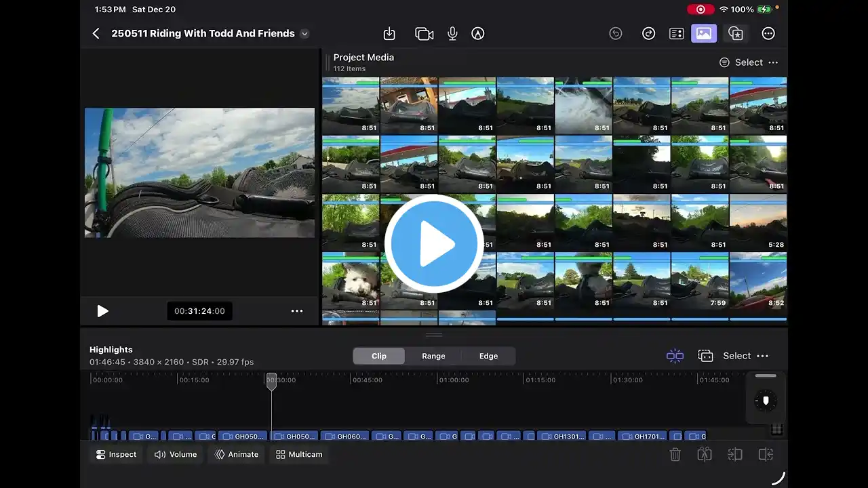
Task: Click the timeline playhead handle
Action: click(x=271, y=380)
